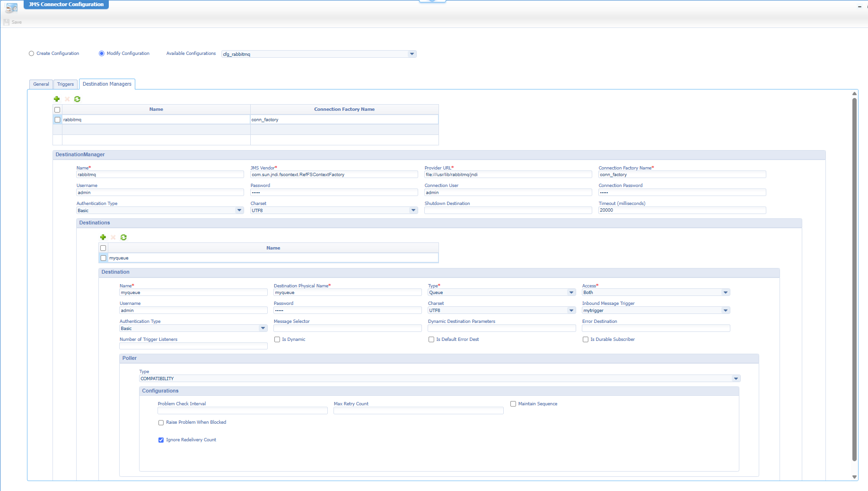868x491 pixels.
Task: Click the JMS Connector application icon
Action: (x=11, y=8)
